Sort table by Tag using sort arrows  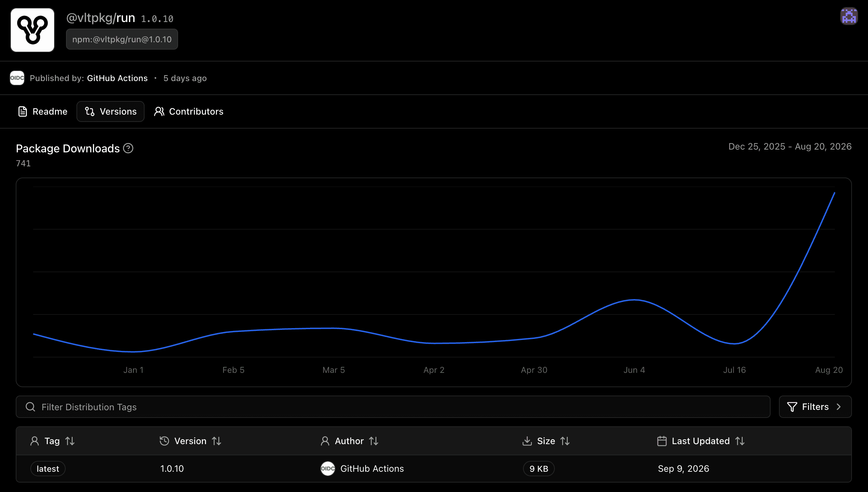tap(70, 441)
